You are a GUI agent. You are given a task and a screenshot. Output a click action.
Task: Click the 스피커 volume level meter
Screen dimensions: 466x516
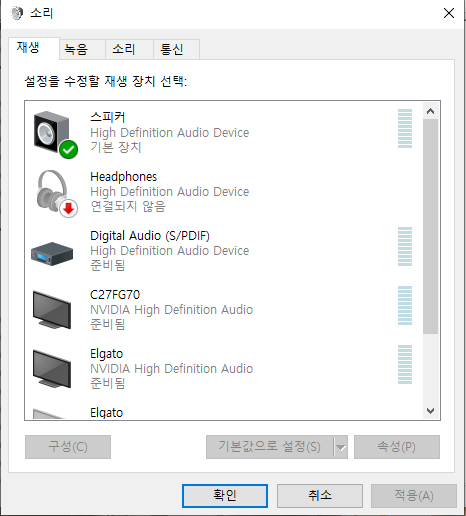[x=405, y=128]
